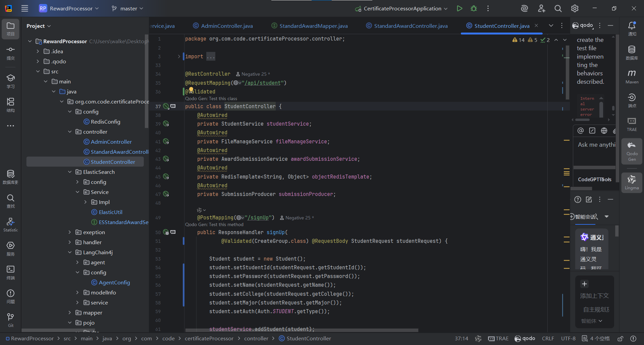The height and width of the screenshot is (345, 644).
Task: Click the UTF-8 encoding widget
Action: click(x=568, y=338)
